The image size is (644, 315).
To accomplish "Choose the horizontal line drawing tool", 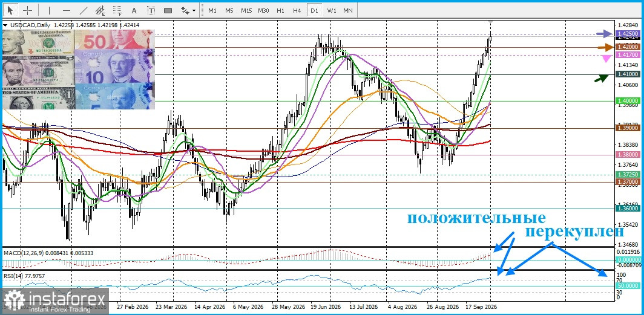I will pos(67,10).
